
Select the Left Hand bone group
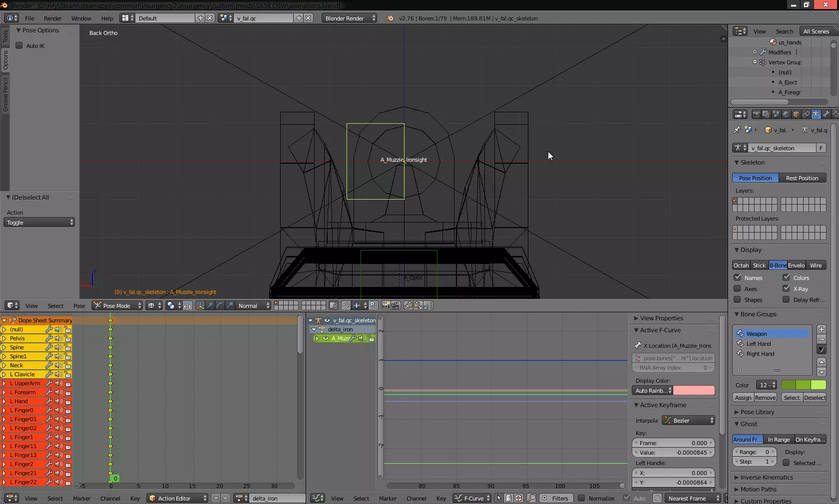click(x=759, y=344)
